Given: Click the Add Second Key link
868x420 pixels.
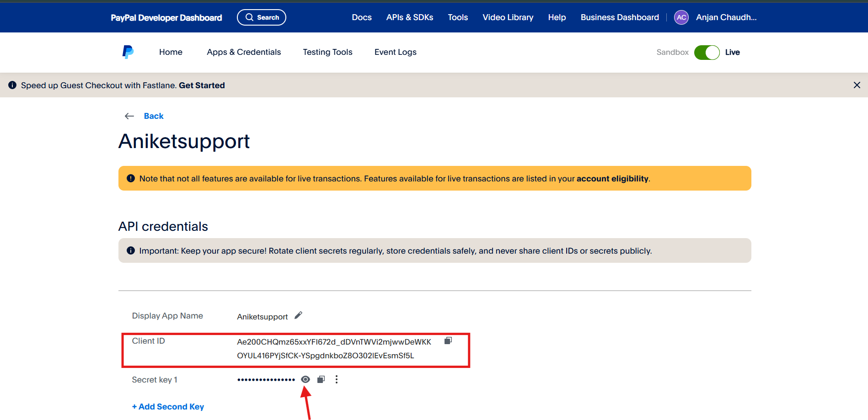Looking at the screenshot, I should coord(168,407).
